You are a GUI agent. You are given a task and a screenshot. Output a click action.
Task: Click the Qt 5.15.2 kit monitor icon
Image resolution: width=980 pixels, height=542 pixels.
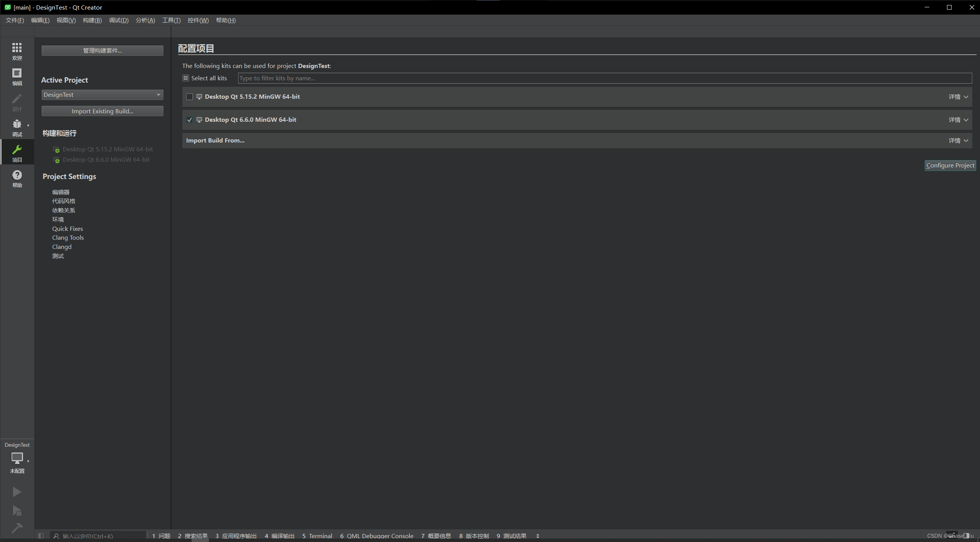199,97
